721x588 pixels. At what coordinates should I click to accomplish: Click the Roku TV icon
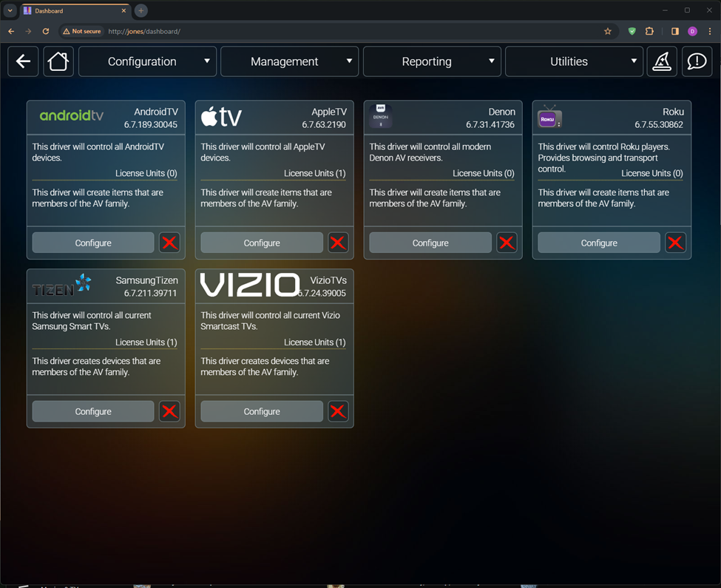(x=549, y=118)
